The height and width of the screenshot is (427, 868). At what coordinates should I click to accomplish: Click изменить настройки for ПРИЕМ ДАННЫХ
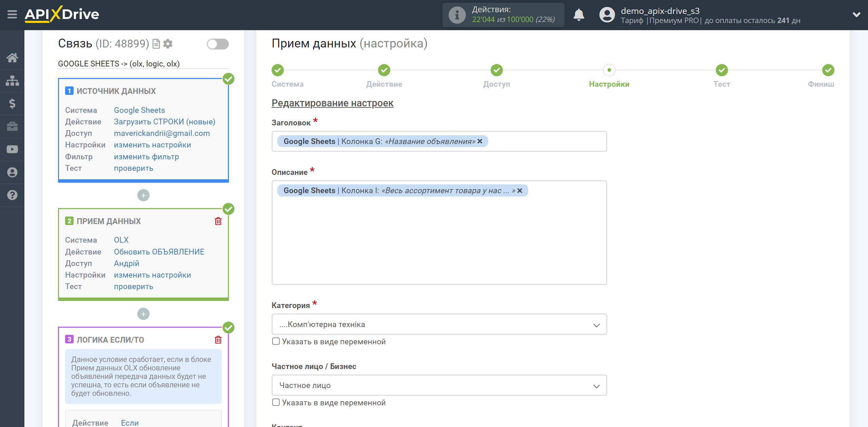pos(152,276)
